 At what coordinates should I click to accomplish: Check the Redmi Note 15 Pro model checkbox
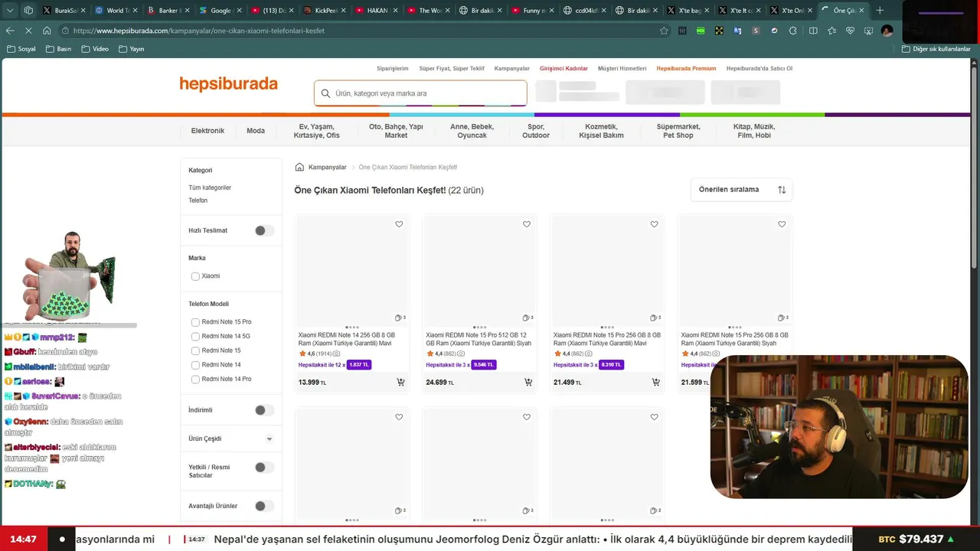point(195,322)
